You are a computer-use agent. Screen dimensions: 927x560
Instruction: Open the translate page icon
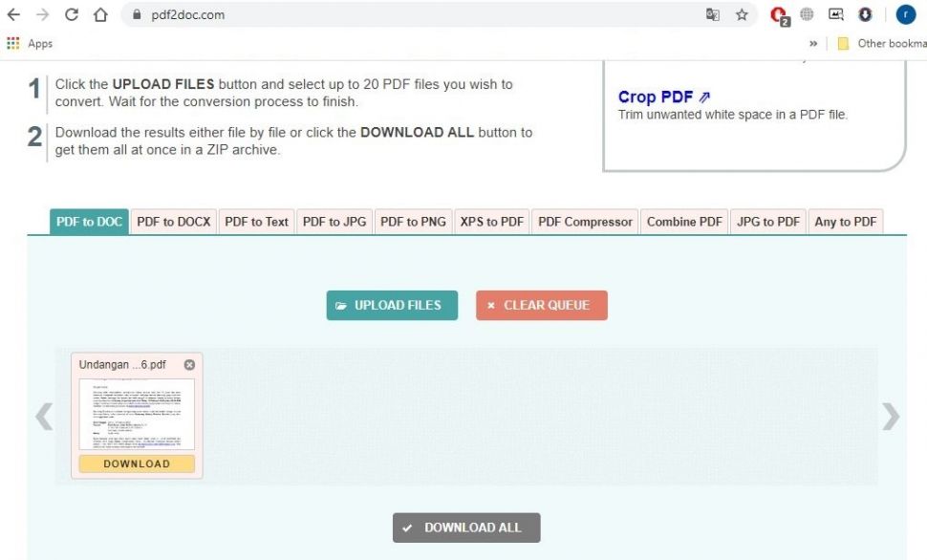[x=712, y=14]
